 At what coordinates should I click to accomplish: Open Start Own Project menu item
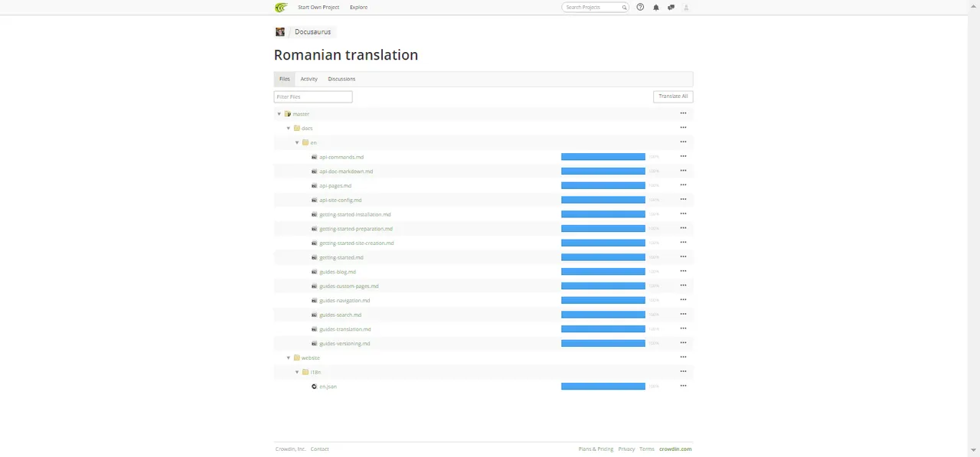(x=318, y=8)
